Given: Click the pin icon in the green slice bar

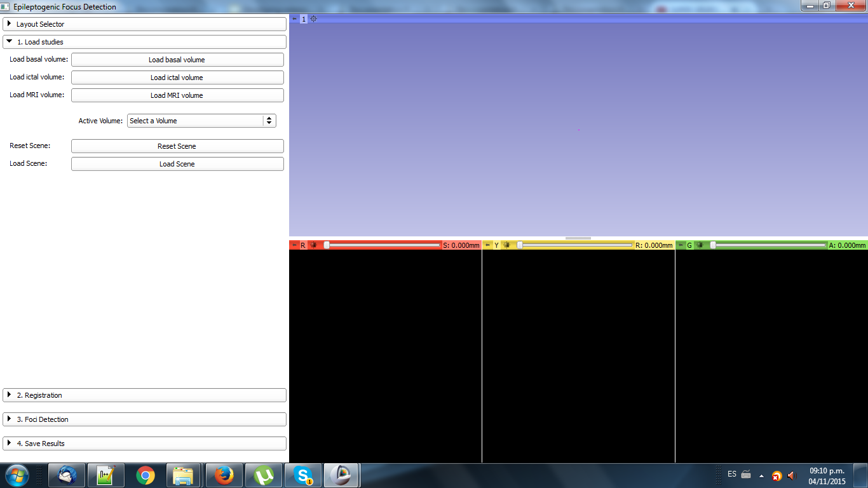Looking at the screenshot, I should 681,245.
